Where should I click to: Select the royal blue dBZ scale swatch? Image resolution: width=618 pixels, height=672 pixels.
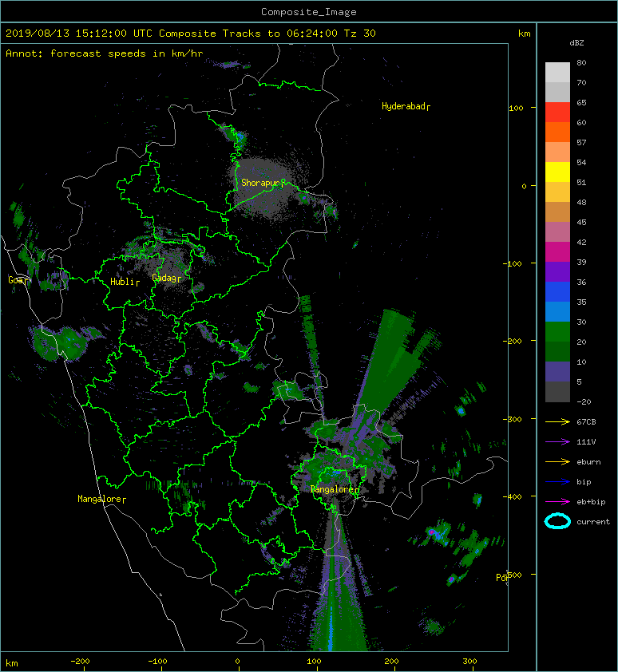click(x=557, y=291)
